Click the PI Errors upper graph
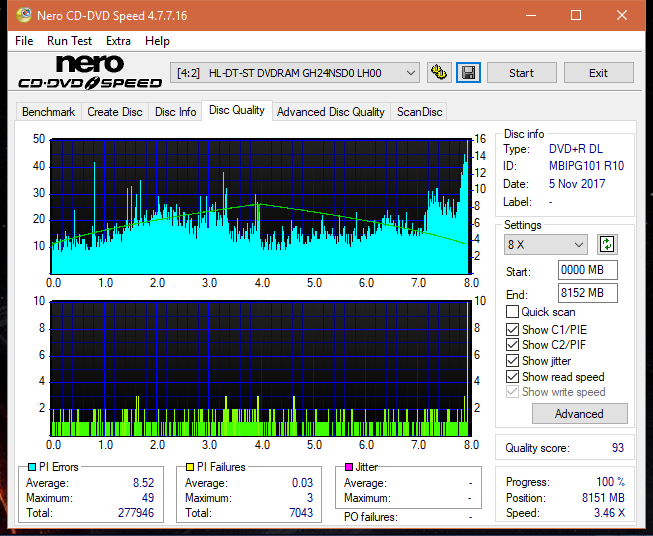The image size is (653, 536). click(261, 206)
